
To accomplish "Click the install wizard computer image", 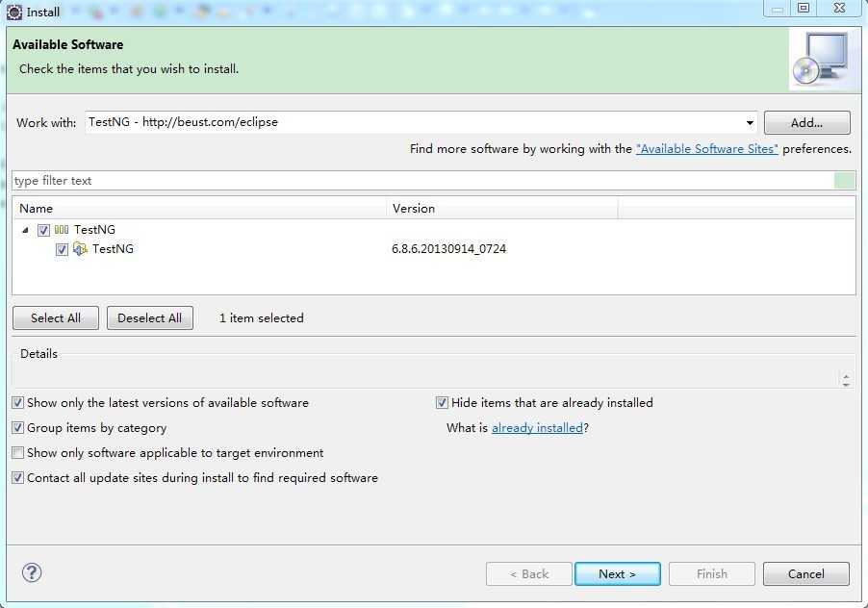I will (822, 60).
